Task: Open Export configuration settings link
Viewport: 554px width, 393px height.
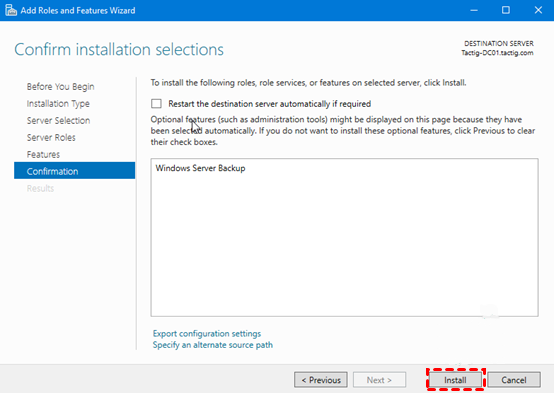Action: (x=207, y=334)
